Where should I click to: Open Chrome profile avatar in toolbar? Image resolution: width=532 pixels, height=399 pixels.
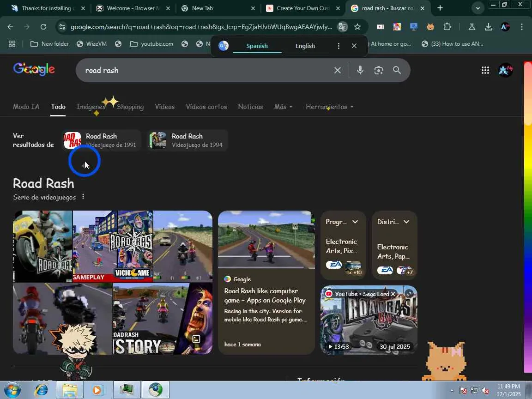pos(505,27)
